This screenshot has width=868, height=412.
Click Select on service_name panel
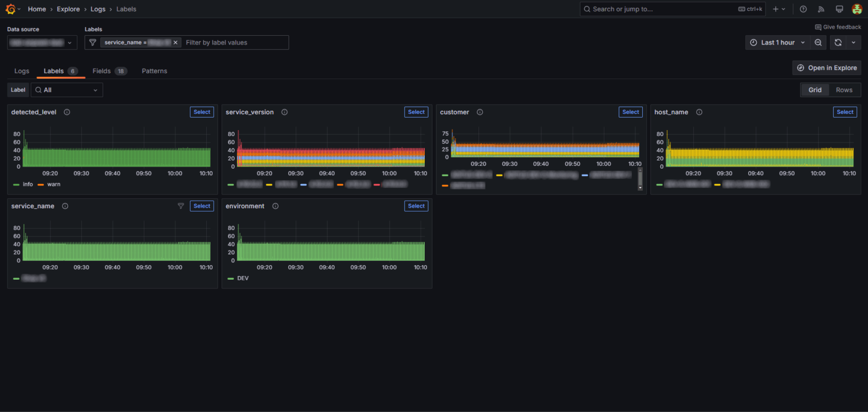pyautogui.click(x=202, y=206)
